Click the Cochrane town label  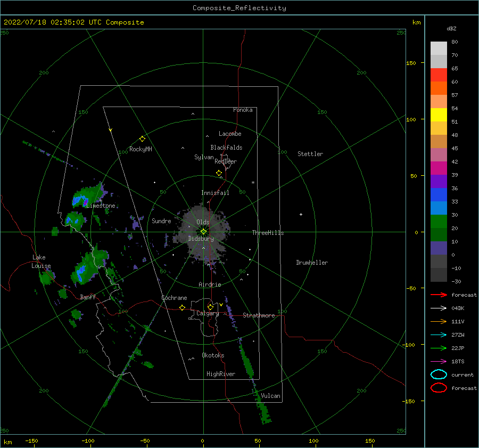point(174,298)
